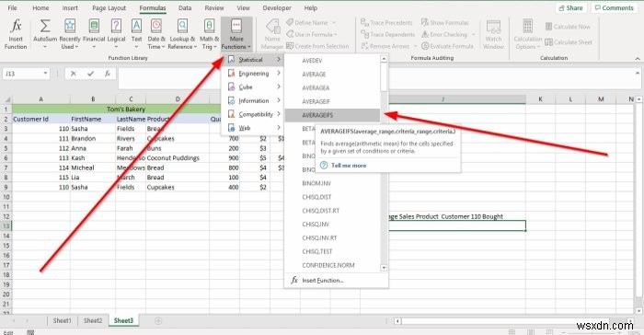Click the Tell me more link
This screenshot has height=335, width=644.
click(349, 166)
